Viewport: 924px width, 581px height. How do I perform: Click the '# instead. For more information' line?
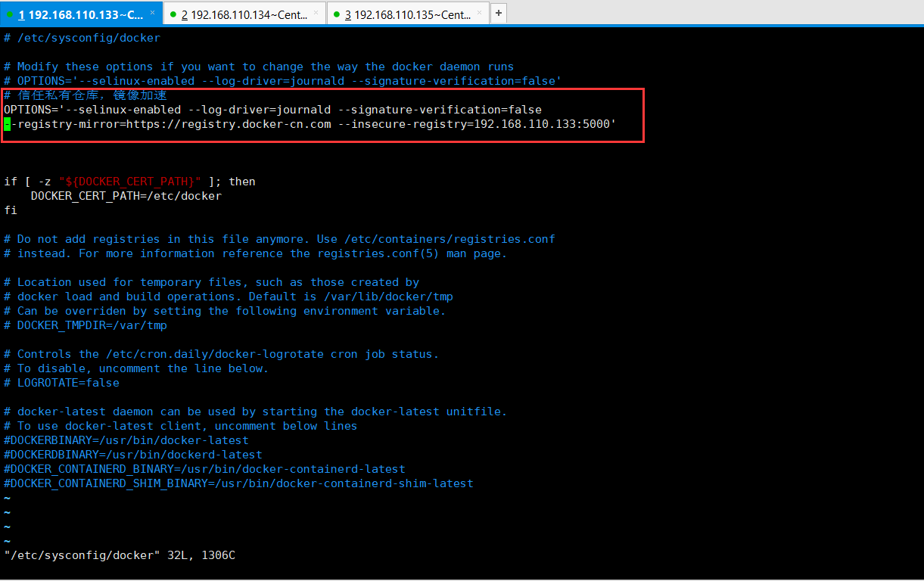256,253
